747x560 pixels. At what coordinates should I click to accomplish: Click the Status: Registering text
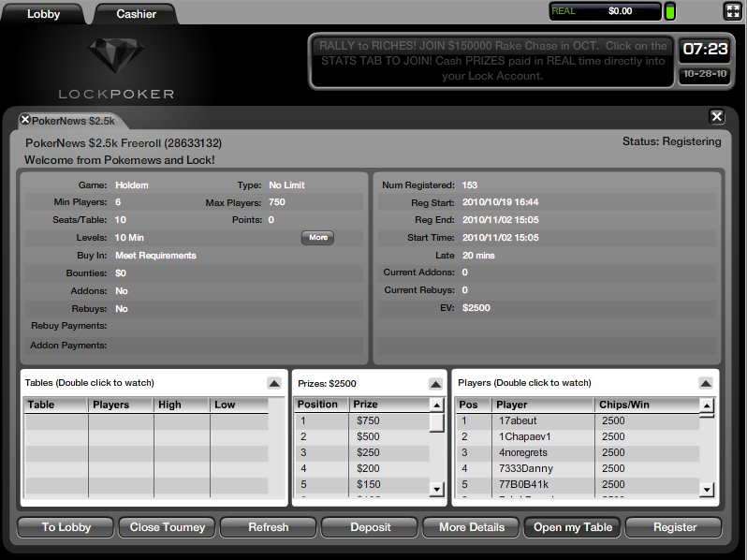[672, 141]
